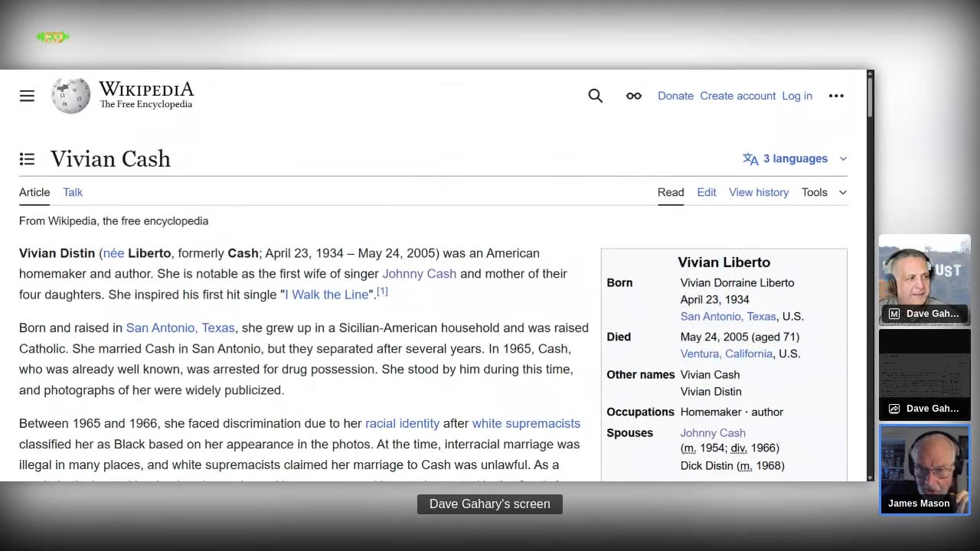Toggle the table of contents icon beside Vivian Cash
The width and height of the screenshot is (980, 551).
click(27, 159)
